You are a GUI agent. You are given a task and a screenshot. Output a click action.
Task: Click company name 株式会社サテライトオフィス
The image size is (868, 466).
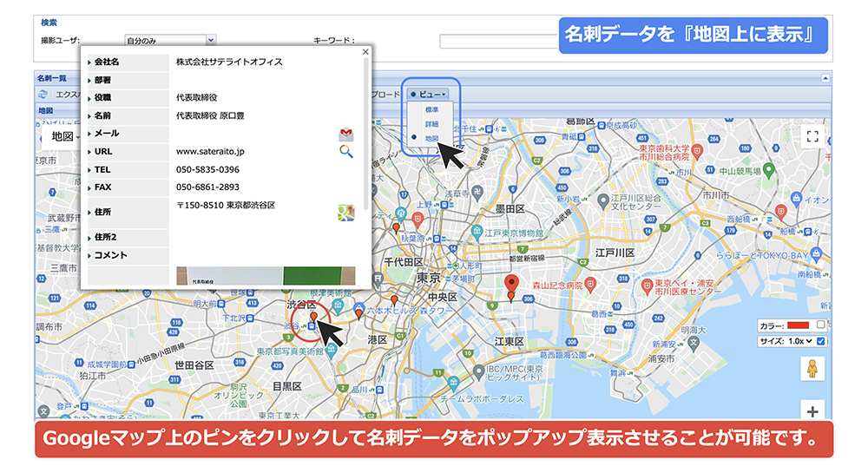pos(229,62)
